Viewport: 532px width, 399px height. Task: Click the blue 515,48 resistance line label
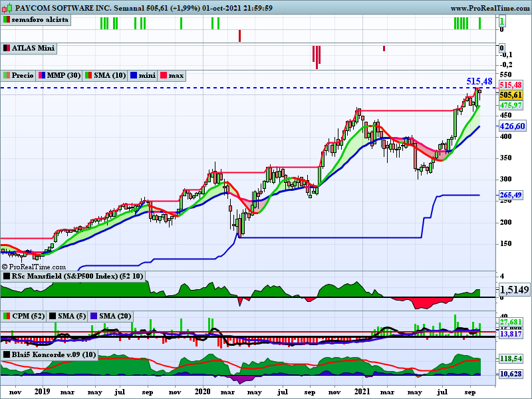479,81
